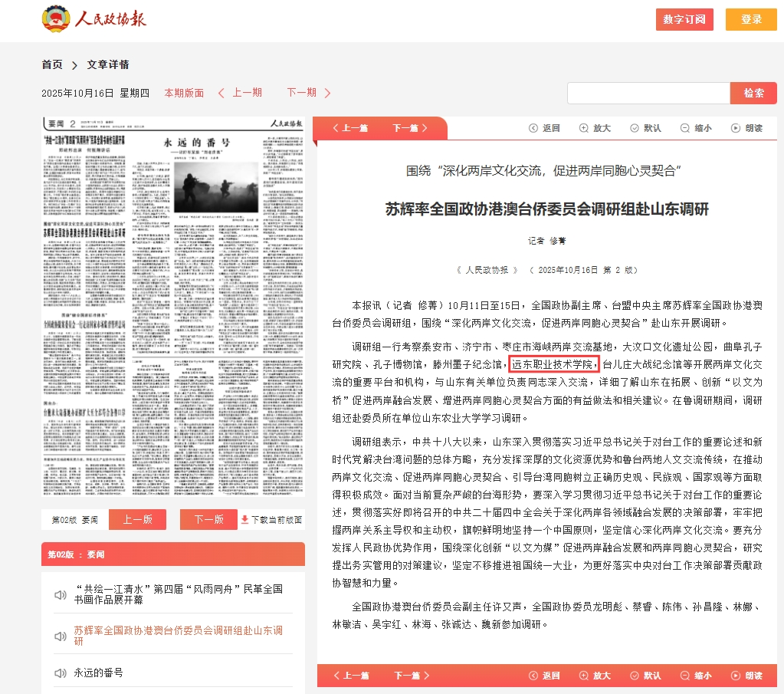Open the login page via 登录 button
784x694 pixels.
750,20
